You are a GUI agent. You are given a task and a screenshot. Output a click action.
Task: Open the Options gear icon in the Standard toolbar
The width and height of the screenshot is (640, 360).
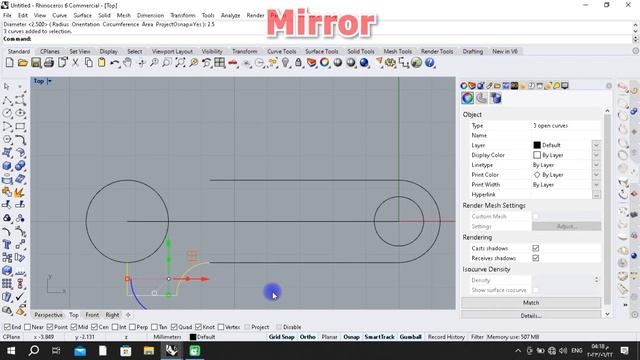tap(391, 62)
